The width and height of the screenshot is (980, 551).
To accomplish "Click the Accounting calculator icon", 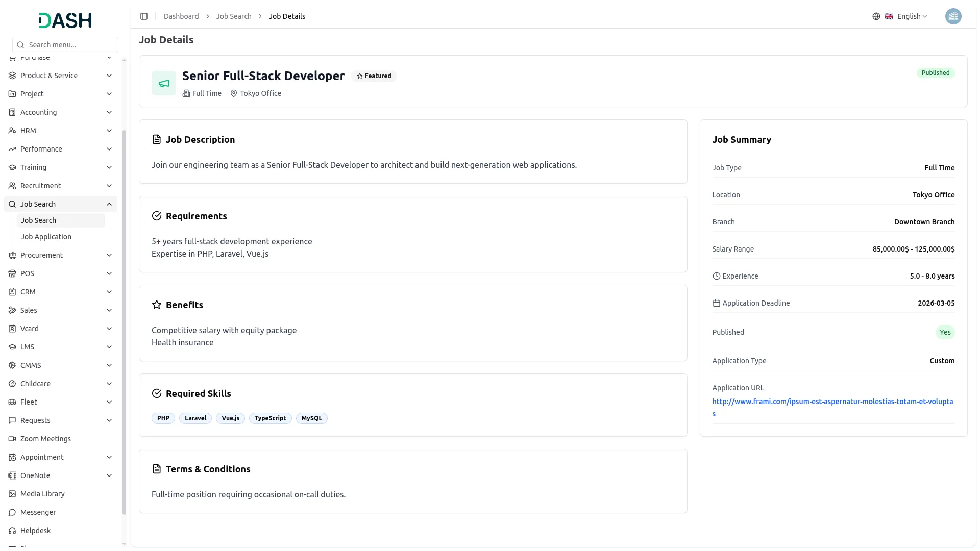I will pos(12,112).
